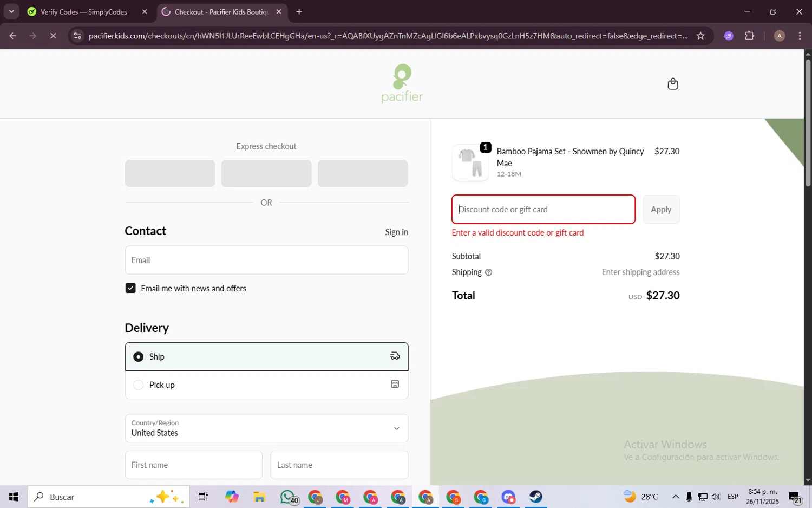Click the 'Bamboo Pajama Set - Snowmen by Quincy Mae' title
812x508 pixels.
pyautogui.click(x=570, y=157)
